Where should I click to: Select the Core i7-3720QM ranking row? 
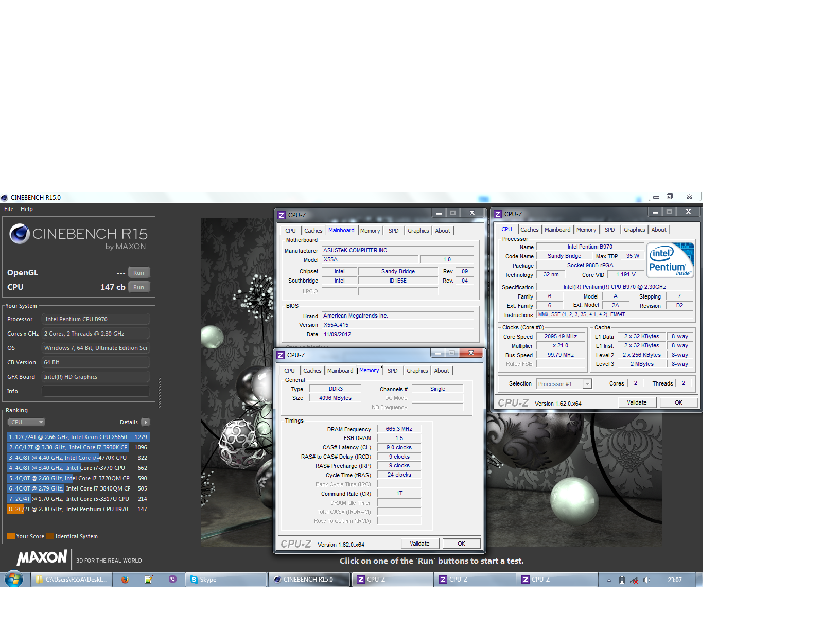[78, 478]
